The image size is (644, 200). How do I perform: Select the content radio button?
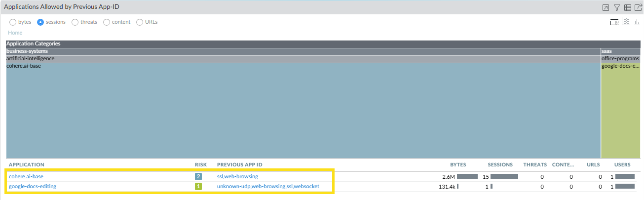107,22
